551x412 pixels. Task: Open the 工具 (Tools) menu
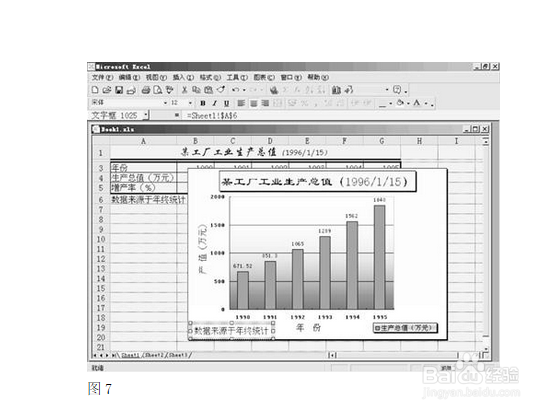pos(237,77)
